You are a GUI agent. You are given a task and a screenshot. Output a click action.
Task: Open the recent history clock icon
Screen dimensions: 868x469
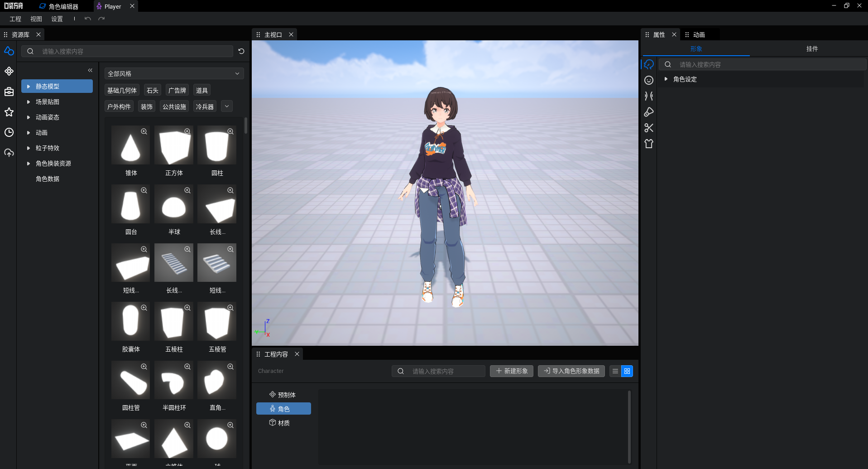pos(9,132)
